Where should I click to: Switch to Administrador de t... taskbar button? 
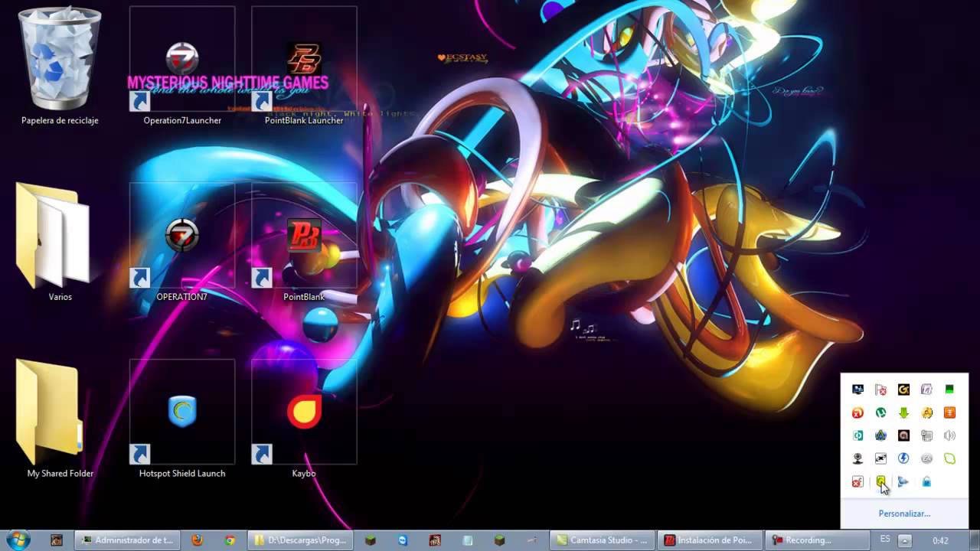[128, 540]
